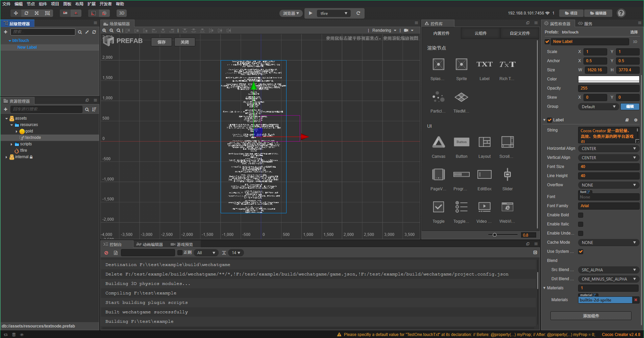Viewport: 644px width, 338px height.
Task: Click the ScrollView control icon
Action: [507, 142]
